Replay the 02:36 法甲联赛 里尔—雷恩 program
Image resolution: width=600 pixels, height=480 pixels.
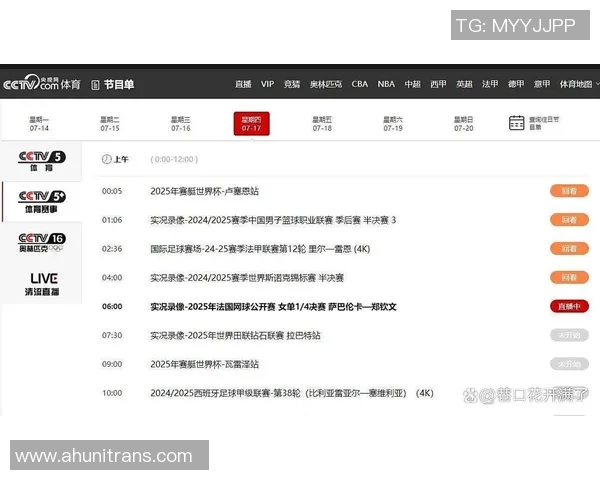pyautogui.click(x=569, y=248)
